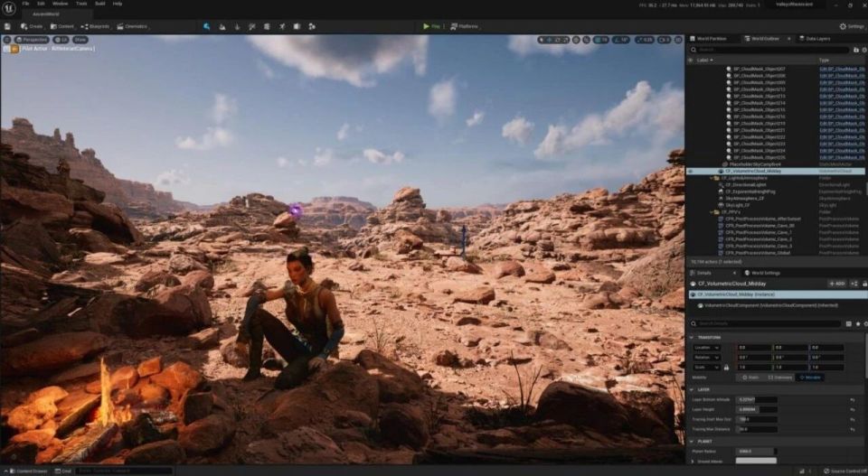This screenshot has height=476, width=868.
Task: Create new folder in World Outliner
Action: tap(856, 50)
